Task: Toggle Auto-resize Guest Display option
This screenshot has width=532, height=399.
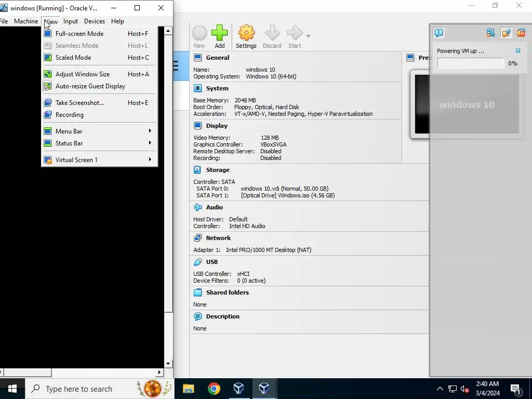Action: 99,86
